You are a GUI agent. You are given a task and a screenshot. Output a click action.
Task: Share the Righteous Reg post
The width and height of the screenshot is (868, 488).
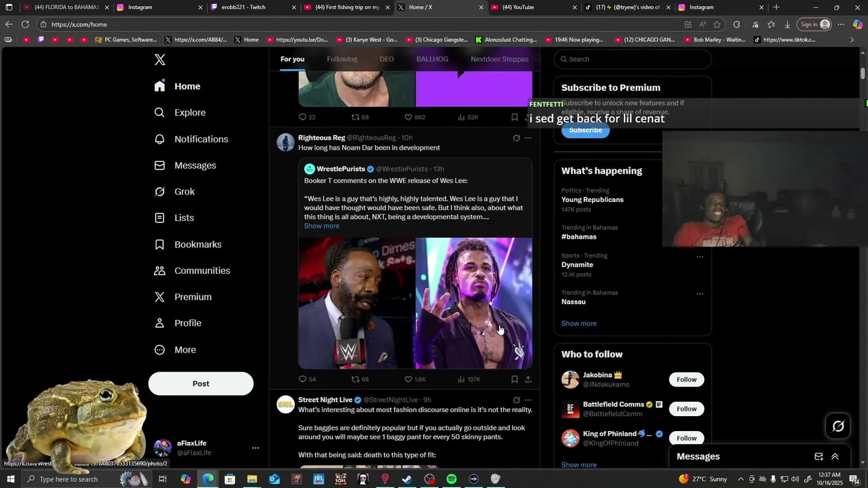point(528,380)
